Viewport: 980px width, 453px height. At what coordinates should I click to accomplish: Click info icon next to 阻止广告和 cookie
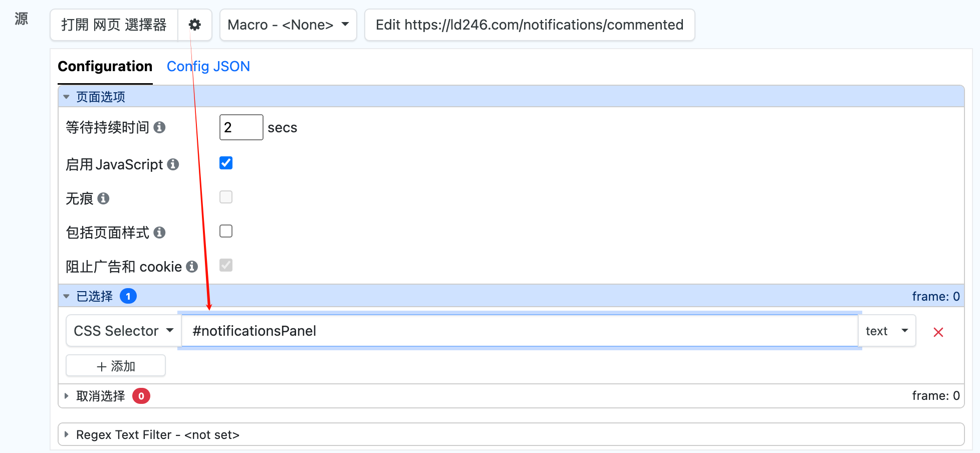click(192, 267)
